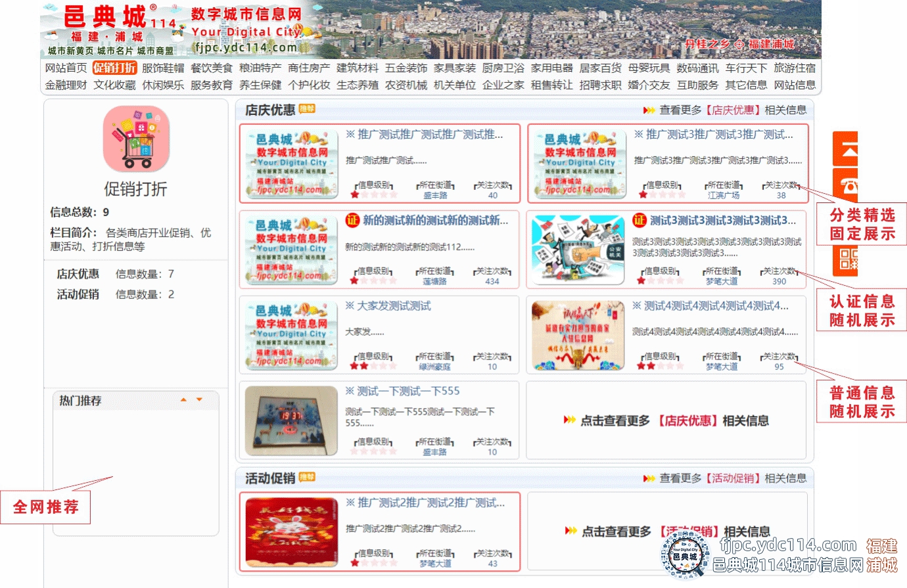Click the clock thumbnail of 测试一下 listing
This screenshot has width=907, height=588.
click(291, 420)
